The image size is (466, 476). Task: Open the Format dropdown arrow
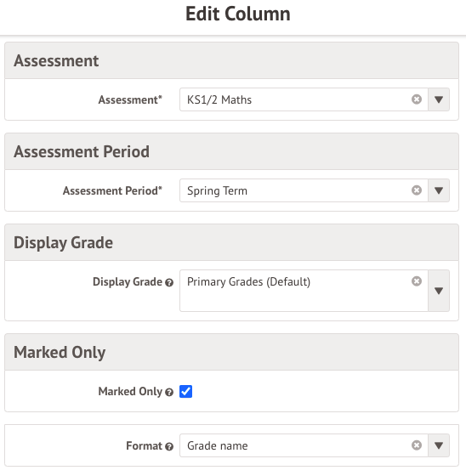tap(439, 445)
